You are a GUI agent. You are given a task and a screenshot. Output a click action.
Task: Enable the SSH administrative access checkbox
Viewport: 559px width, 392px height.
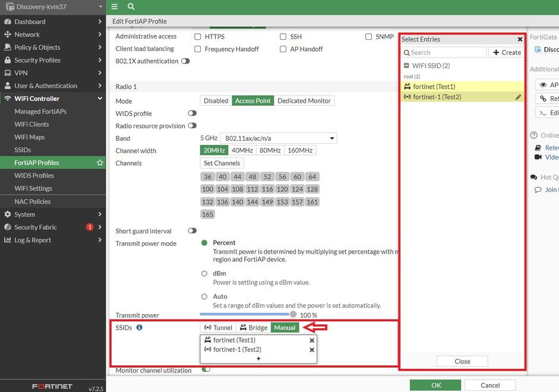pyautogui.click(x=283, y=36)
